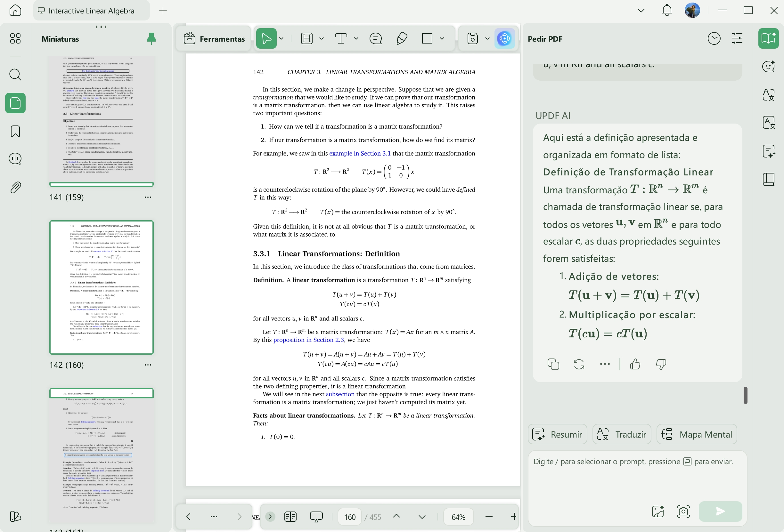Open the AI chat bot icon
Viewport: 784px width, 532px height.
point(769,66)
